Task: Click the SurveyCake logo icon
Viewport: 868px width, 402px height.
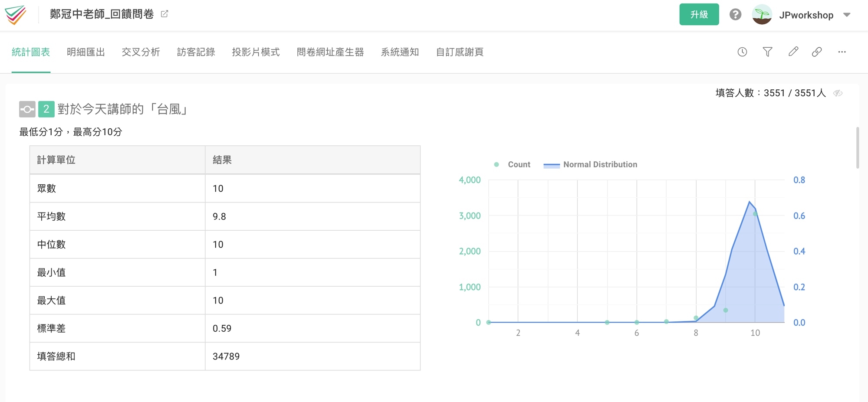Action: tap(16, 14)
